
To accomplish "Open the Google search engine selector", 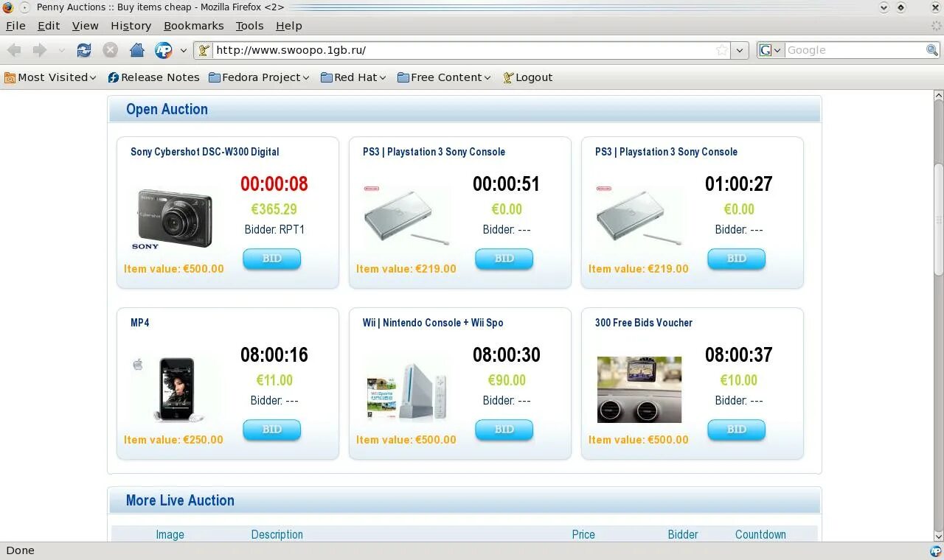I will pyautogui.click(x=771, y=50).
